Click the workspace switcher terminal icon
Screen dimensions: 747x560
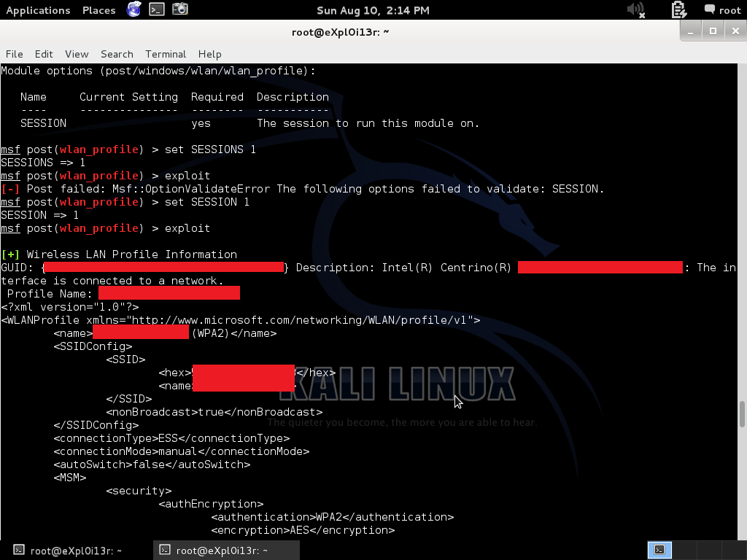[659, 550]
